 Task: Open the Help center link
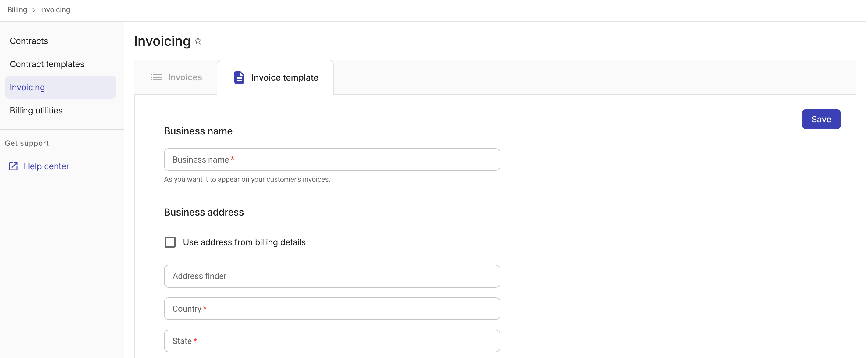(46, 166)
